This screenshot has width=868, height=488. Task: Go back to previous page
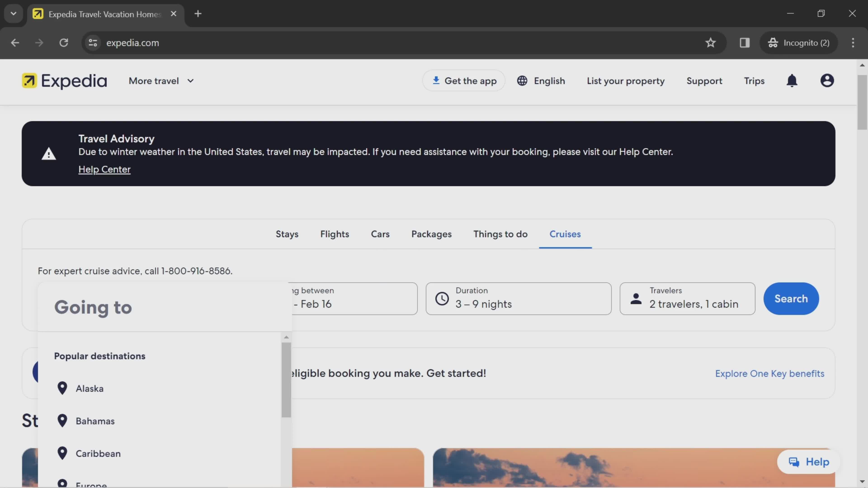15,43
